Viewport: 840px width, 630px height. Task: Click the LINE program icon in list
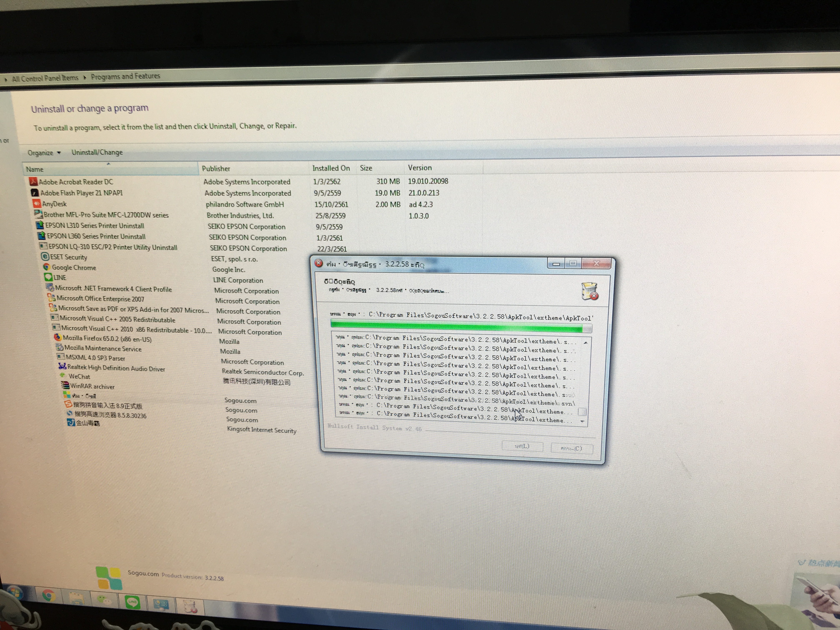pos(48,277)
